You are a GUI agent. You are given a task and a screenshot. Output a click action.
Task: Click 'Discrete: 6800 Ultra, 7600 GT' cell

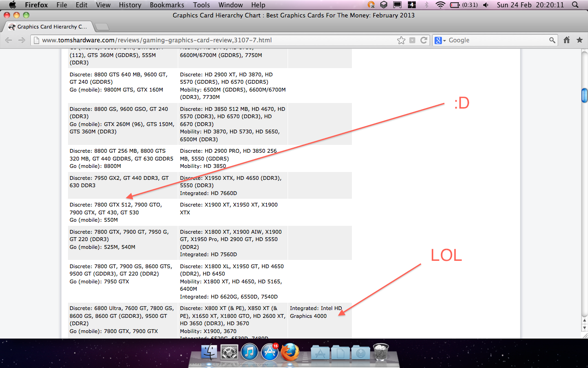(123, 321)
